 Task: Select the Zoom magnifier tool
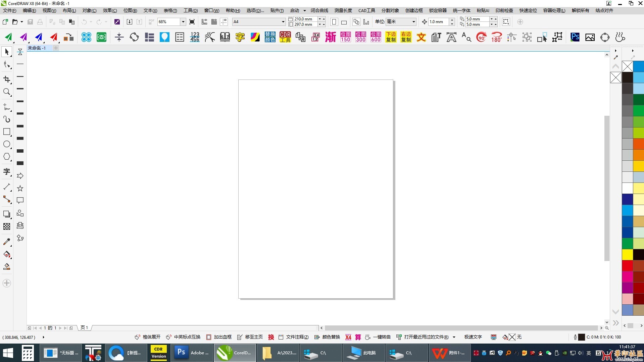7,92
